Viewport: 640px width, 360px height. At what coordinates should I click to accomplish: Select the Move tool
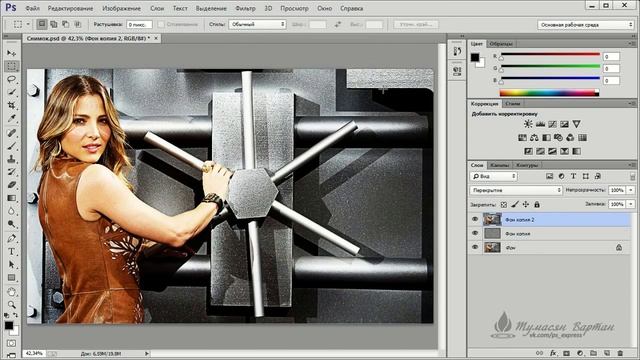[x=11, y=53]
